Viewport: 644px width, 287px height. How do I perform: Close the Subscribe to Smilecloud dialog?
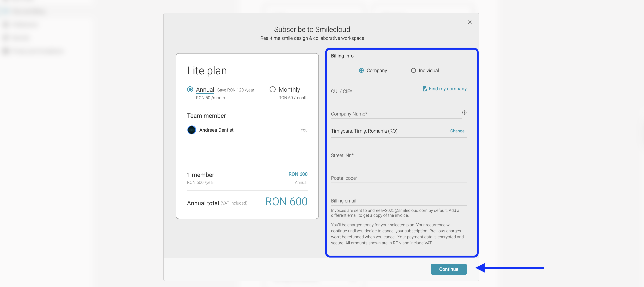[x=470, y=22]
